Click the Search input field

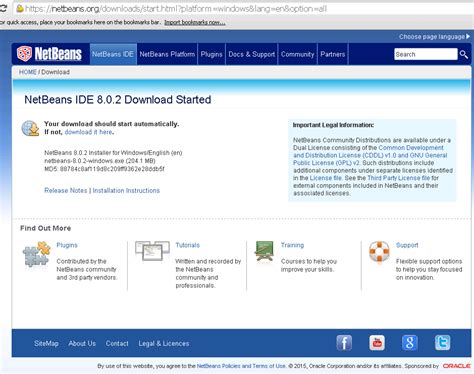pos(426,54)
